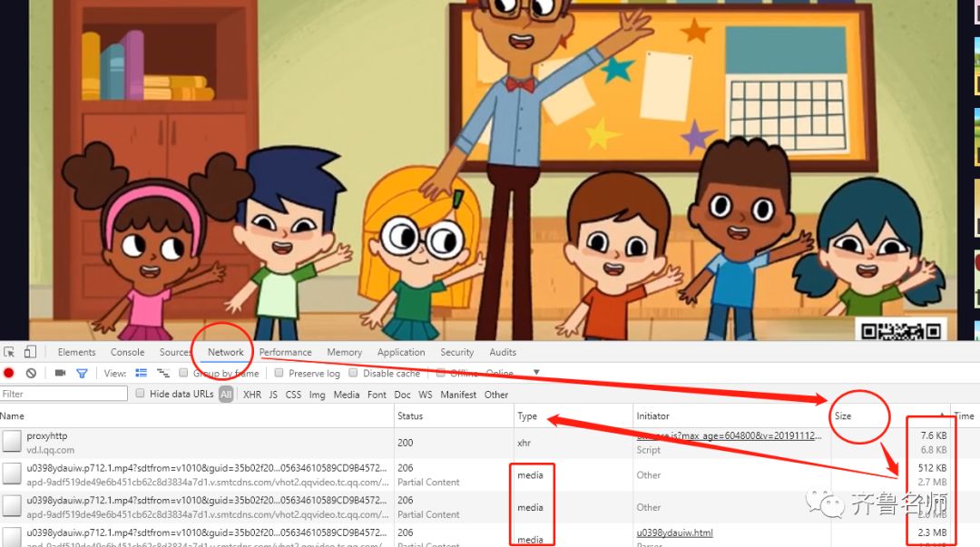Select the All request filter
This screenshot has width=980, height=547.
click(226, 395)
